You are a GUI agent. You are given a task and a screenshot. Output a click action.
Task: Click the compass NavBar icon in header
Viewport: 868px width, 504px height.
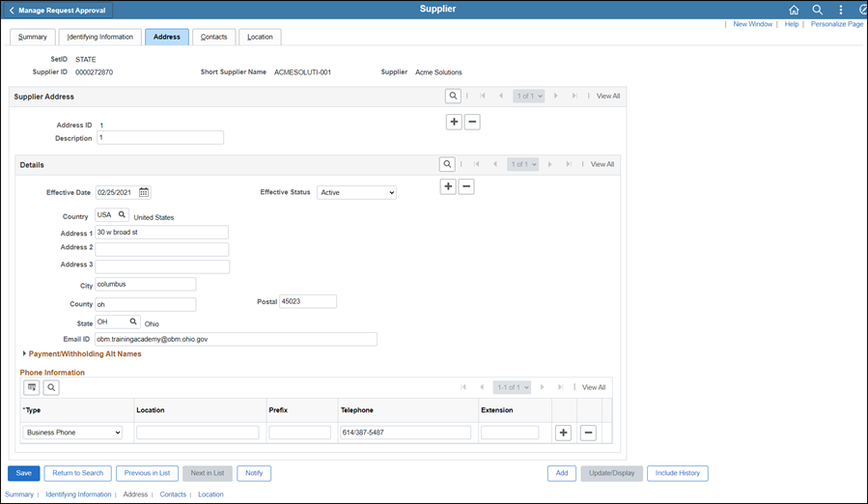coord(863,10)
